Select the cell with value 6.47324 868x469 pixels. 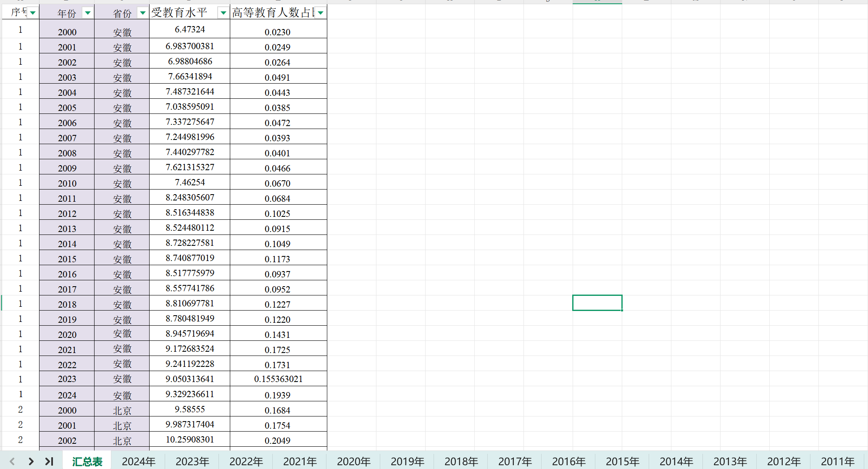(x=189, y=29)
